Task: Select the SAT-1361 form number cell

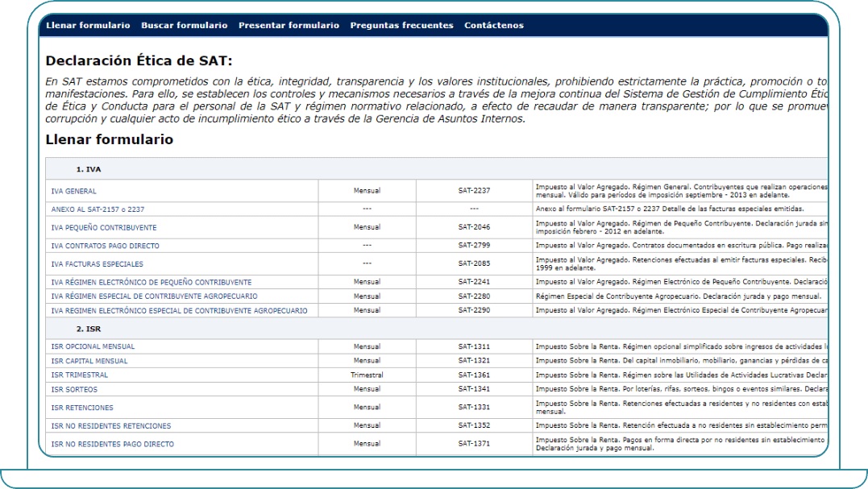Action: tap(474, 375)
